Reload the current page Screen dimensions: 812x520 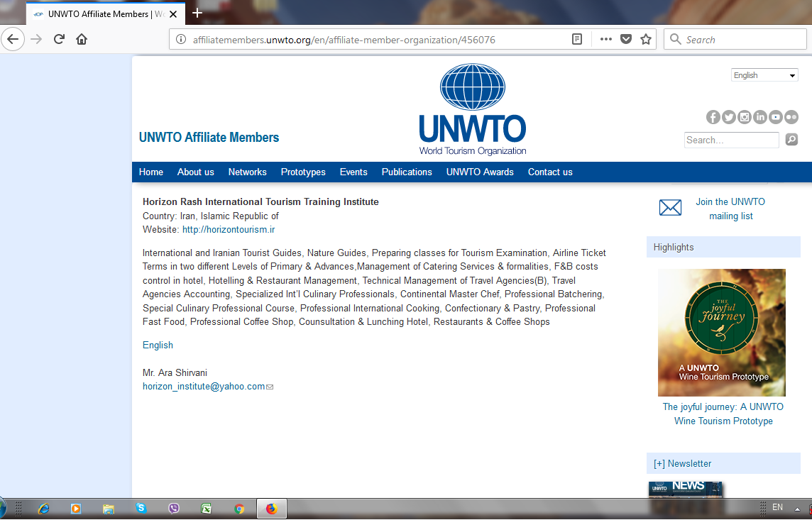pyautogui.click(x=59, y=39)
